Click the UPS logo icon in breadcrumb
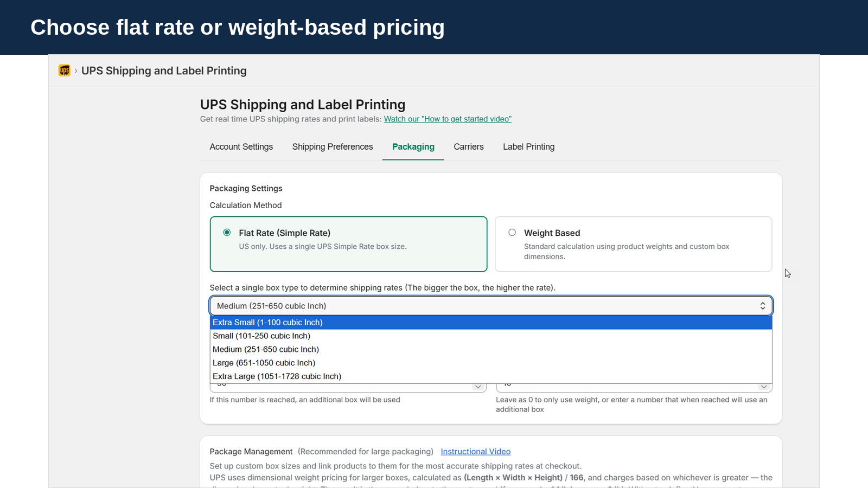This screenshot has width=868, height=488. coord(65,70)
